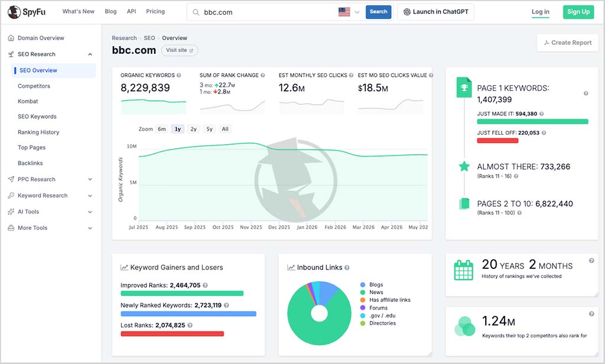Click help icon beside Newly Ranked Keywords
605x364 pixels.
226,305
